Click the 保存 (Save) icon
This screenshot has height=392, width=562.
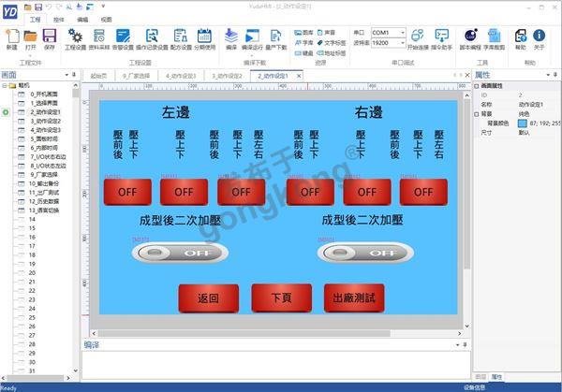point(50,36)
